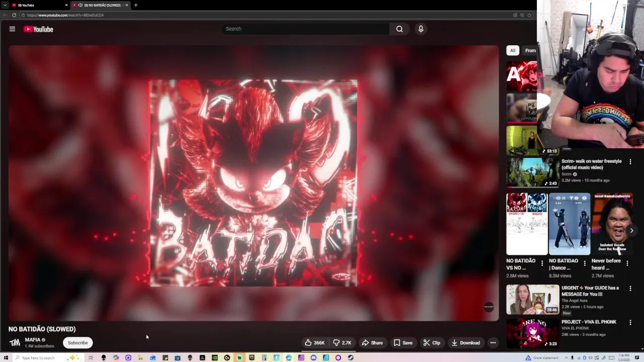
Task: Click the video player area to pause
Action: (254, 183)
